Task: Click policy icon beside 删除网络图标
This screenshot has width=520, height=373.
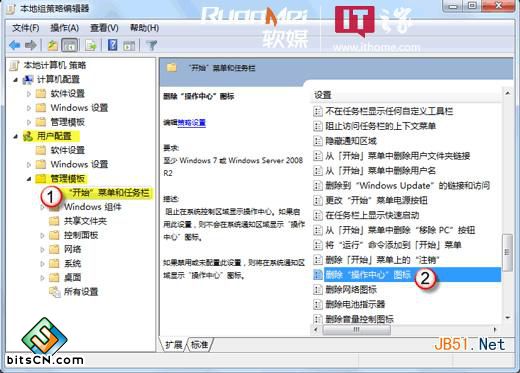Action: coord(318,289)
